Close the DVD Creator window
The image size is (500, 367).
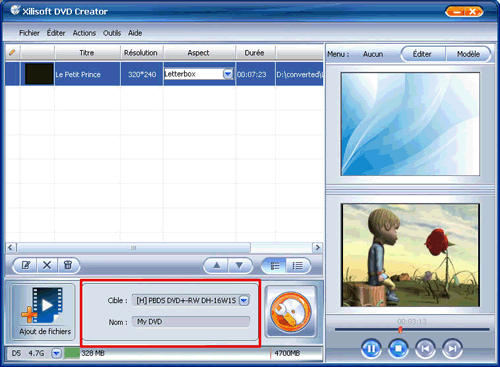473,12
